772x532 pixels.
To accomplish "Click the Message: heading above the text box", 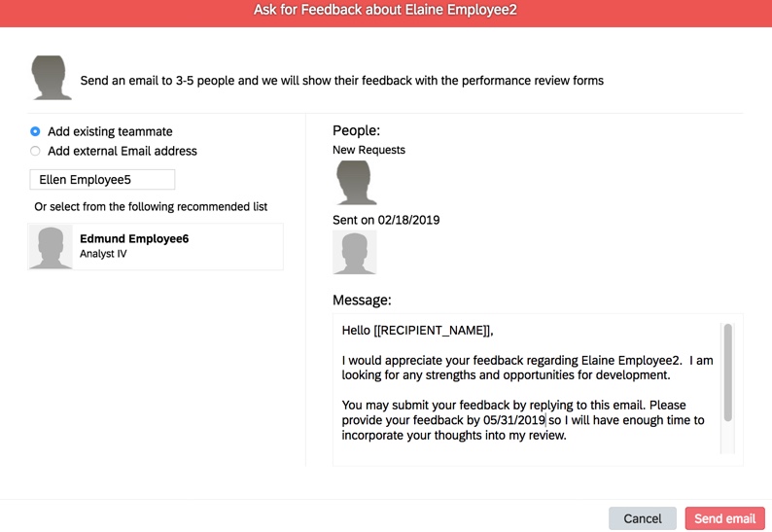I will point(362,301).
